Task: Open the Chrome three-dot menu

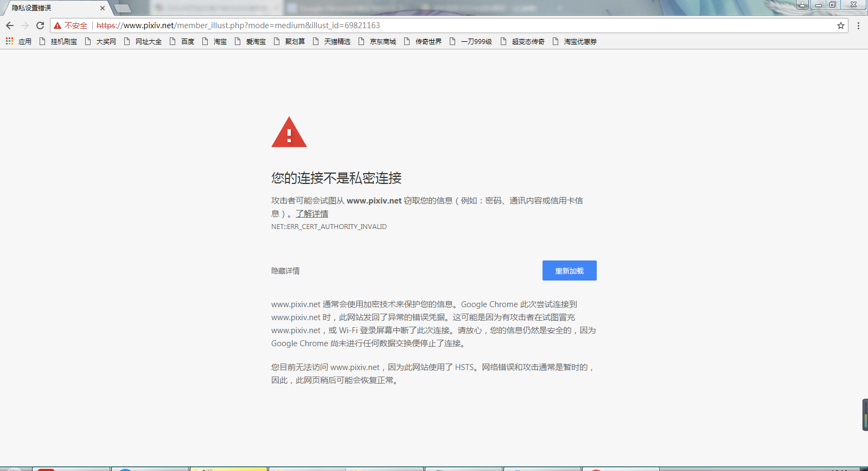Action: (x=858, y=26)
